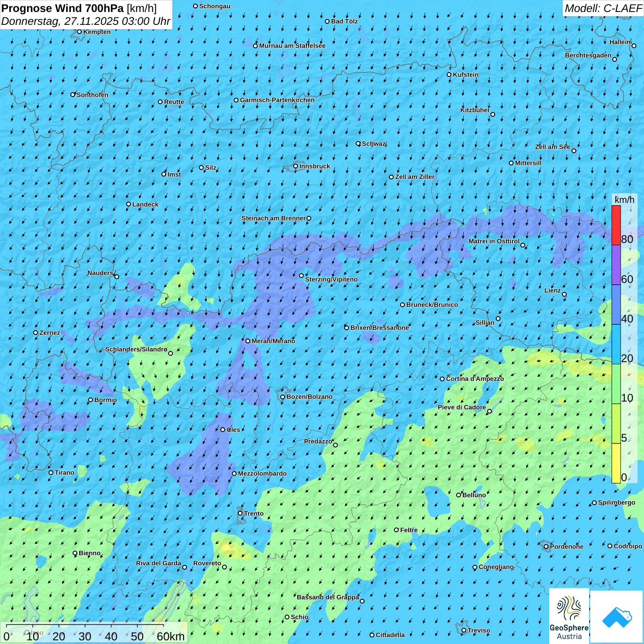Click the Sonthofen city label

92,95
